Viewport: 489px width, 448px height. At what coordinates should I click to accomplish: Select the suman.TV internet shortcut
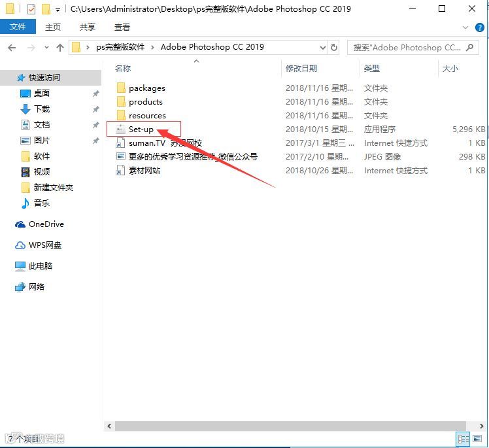tap(165, 143)
